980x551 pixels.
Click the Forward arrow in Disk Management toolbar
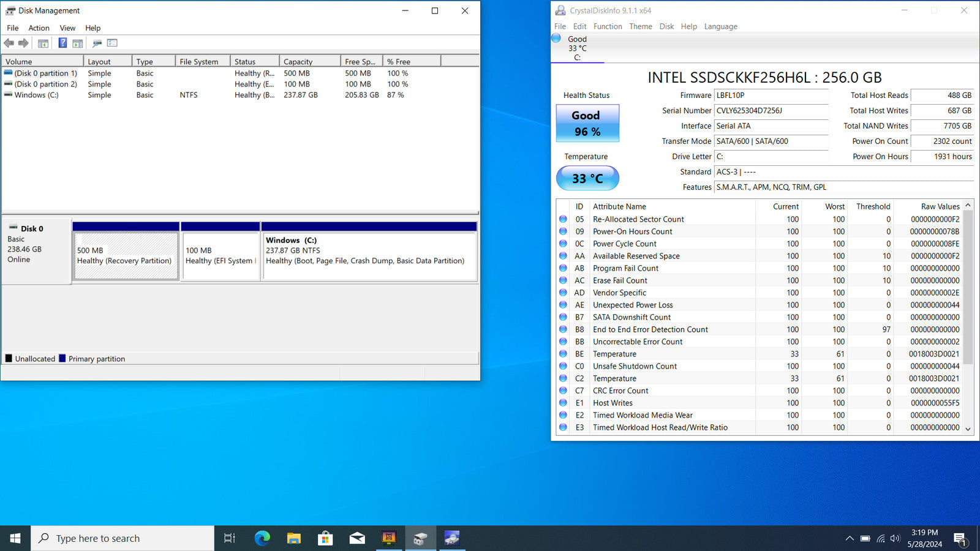pos(23,43)
